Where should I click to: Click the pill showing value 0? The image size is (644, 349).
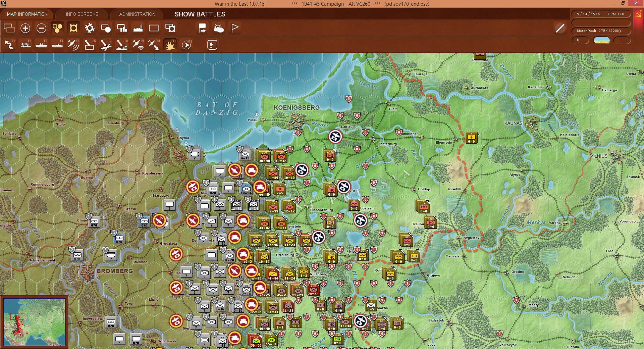[580, 40]
